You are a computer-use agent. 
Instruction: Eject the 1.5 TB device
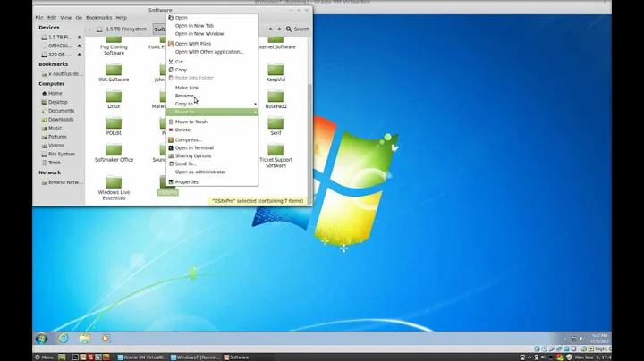point(80,38)
